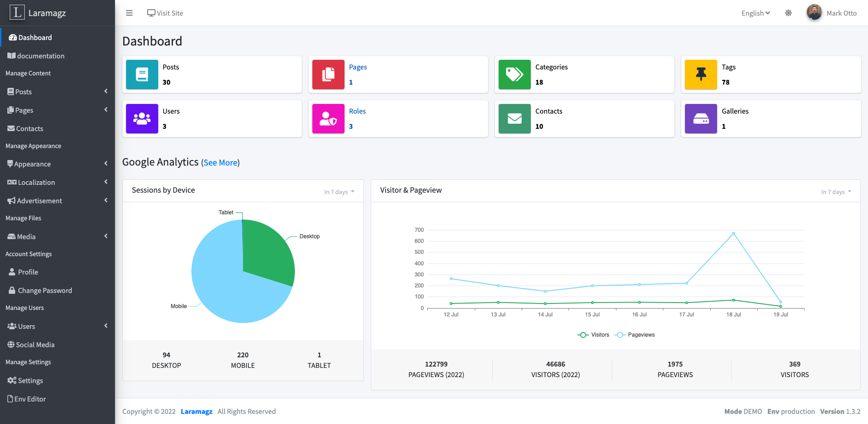Click the teal Posts book icon

(142, 74)
